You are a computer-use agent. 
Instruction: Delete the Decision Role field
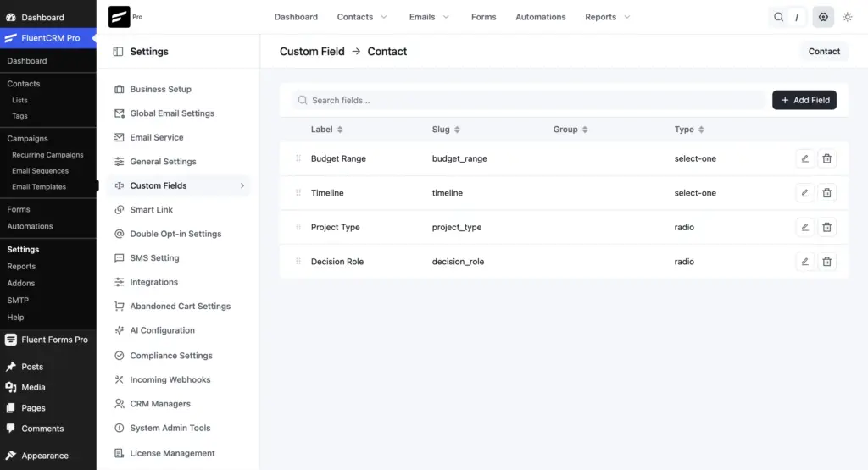(x=826, y=262)
